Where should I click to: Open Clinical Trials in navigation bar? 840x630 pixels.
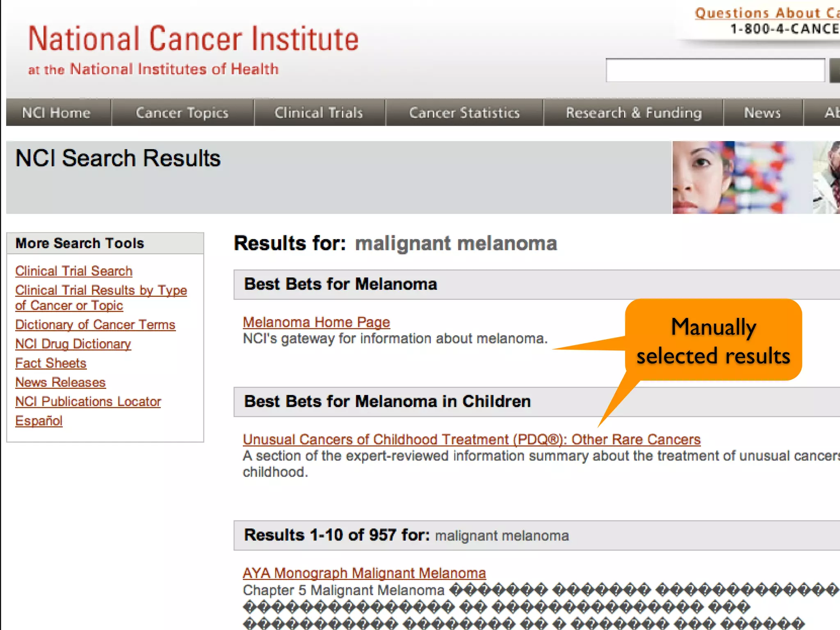point(319,112)
